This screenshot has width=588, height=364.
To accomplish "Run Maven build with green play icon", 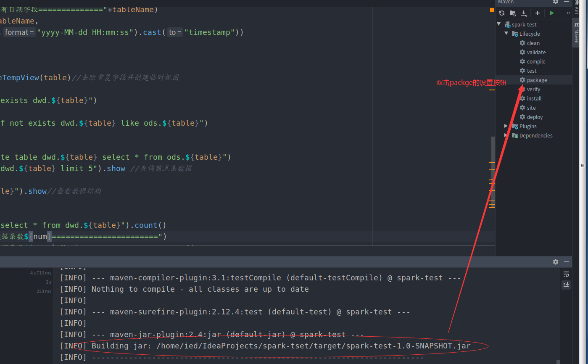I will 551,13.
